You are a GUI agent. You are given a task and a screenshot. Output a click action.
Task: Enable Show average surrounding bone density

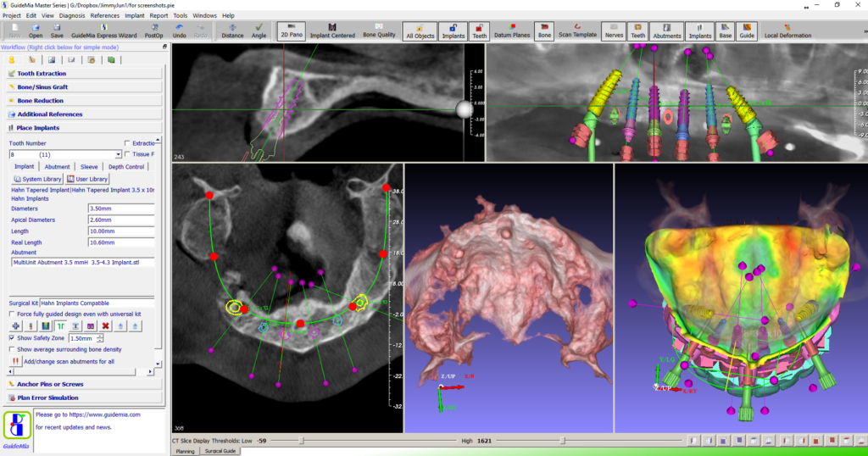tap(12, 349)
